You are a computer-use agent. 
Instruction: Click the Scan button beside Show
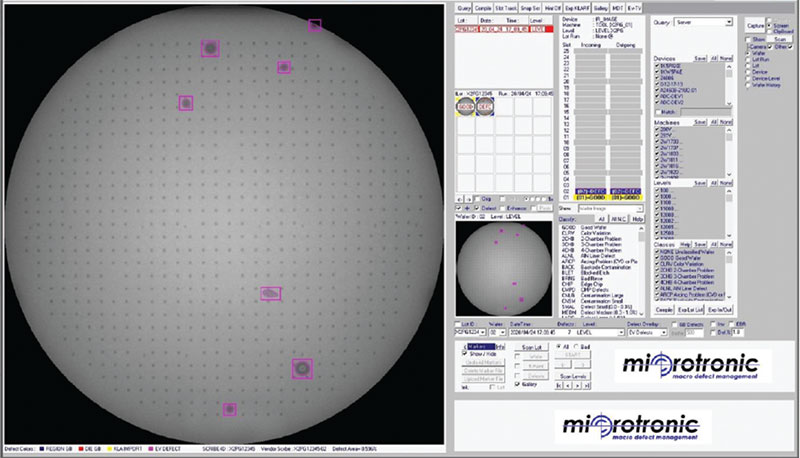pos(780,39)
